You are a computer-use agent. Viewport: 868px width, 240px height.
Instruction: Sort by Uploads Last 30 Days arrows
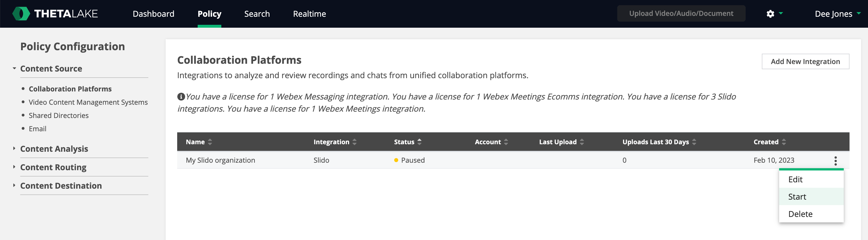pyautogui.click(x=694, y=142)
